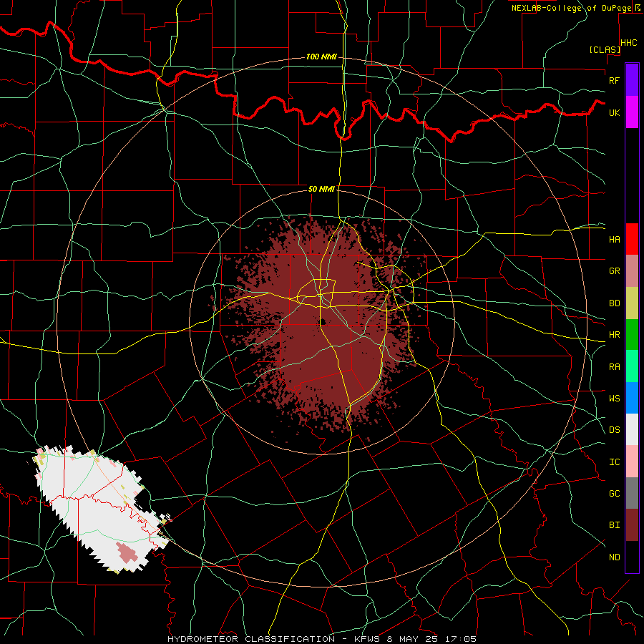Viewport: 644px width, 644px height.
Task: Click the HR legend label
Action: tap(614, 335)
